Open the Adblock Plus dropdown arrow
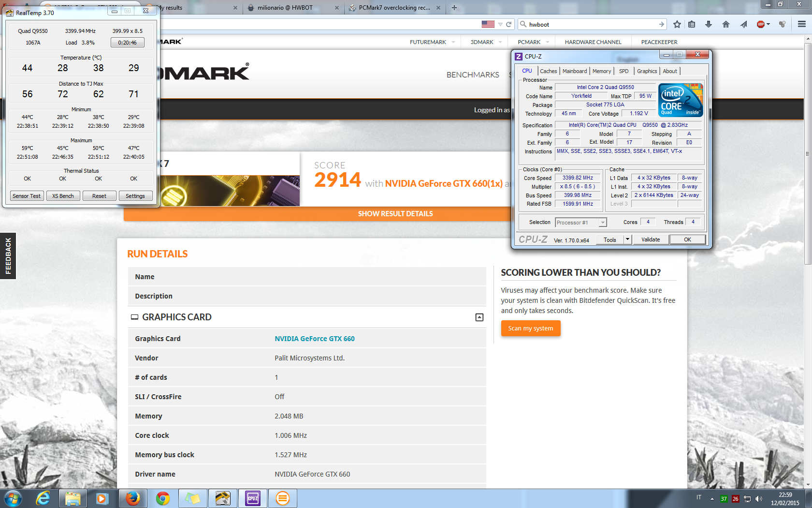The height and width of the screenshot is (508, 812). (768, 24)
